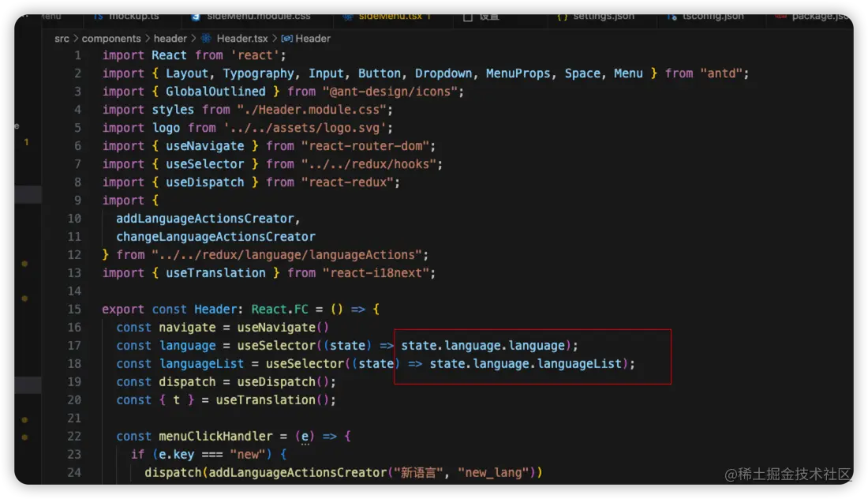
Task: Click 'state.language.language' on line 17
Action: pyautogui.click(x=483, y=346)
